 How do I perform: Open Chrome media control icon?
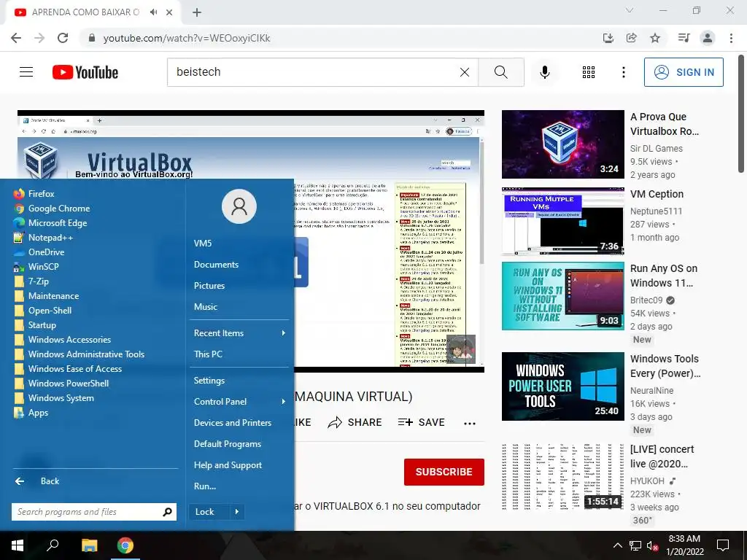point(684,38)
